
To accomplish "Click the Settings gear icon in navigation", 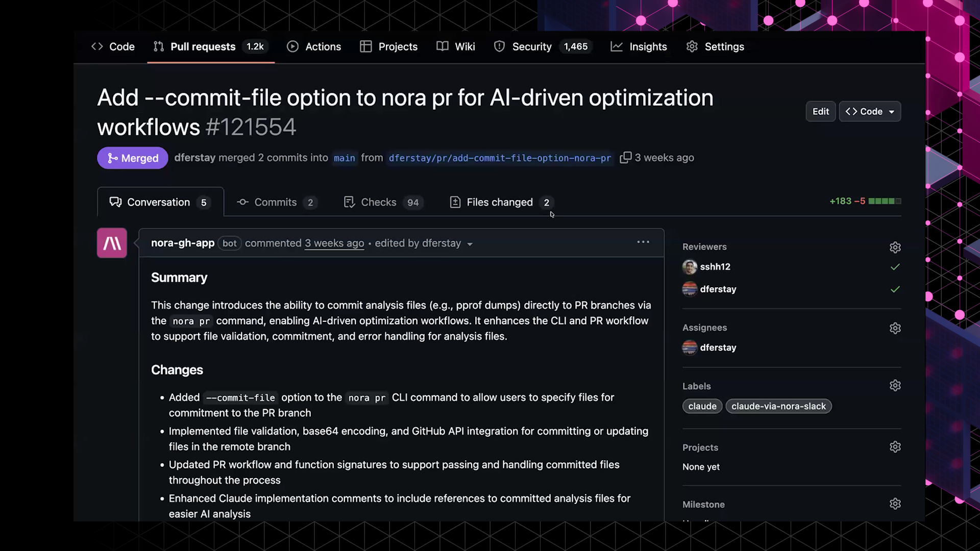I will pyautogui.click(x=692, y=46).
